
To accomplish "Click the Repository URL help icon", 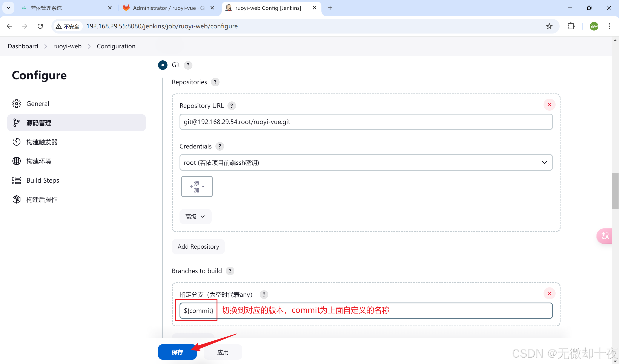I will click(x=231, y=106).
